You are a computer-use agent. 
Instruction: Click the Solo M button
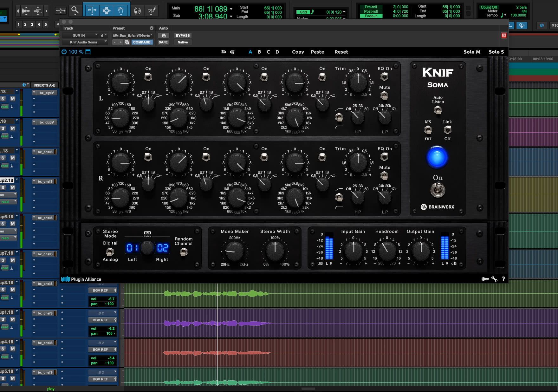[x=472, y=52]
